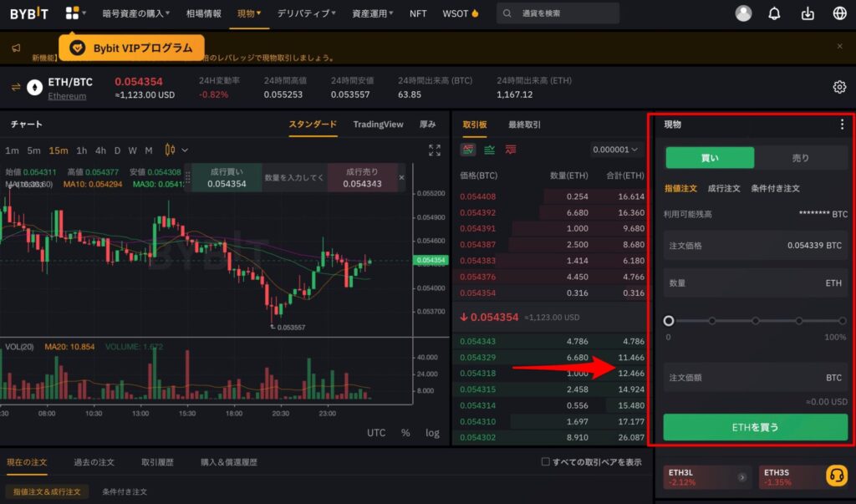The height and width of the screenshot is (504, 856).
Task: Toggle percent scale on chart
Action: 405,432
